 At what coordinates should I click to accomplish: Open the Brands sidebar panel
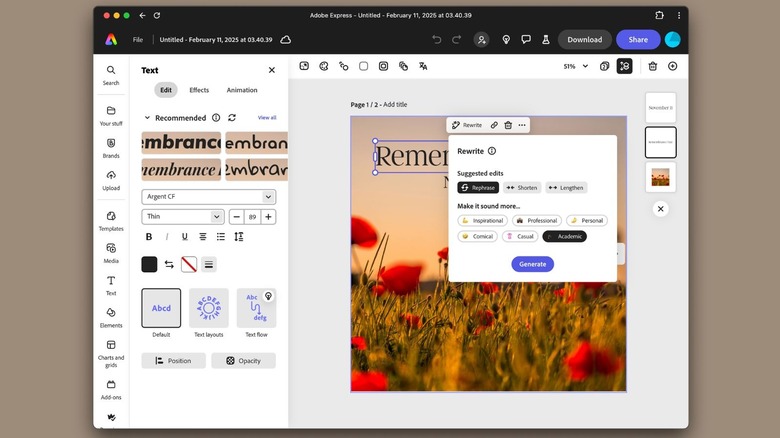111,148
